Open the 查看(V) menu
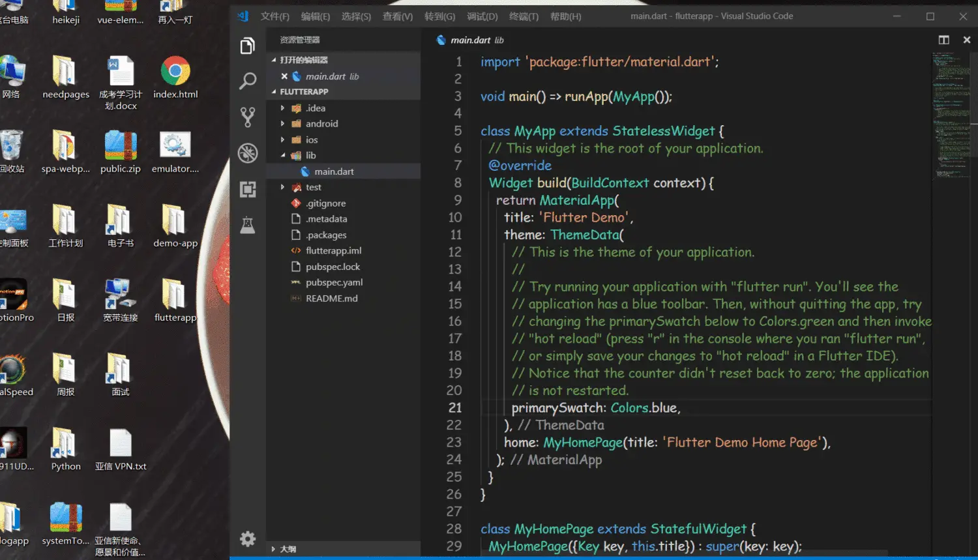Image resolution: width=978 pixels, height=560 pixels. [x=398, y=16]
